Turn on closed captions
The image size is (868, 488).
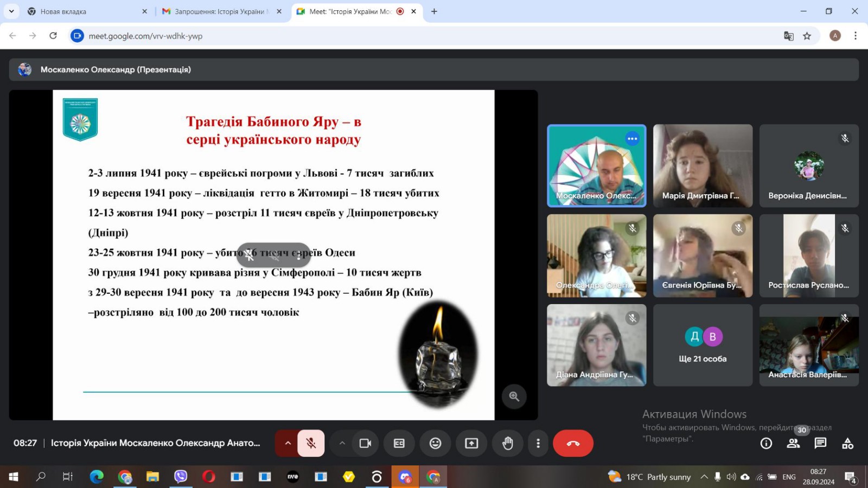click(x=399, y=443)
